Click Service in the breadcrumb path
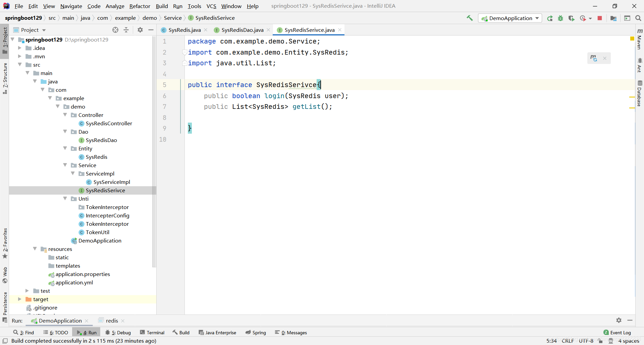 point(173,18)
